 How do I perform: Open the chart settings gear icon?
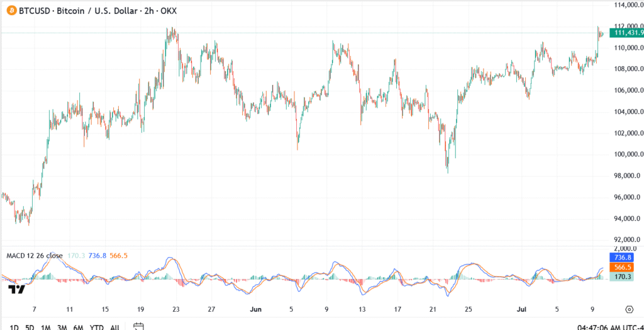pos(629,309)
